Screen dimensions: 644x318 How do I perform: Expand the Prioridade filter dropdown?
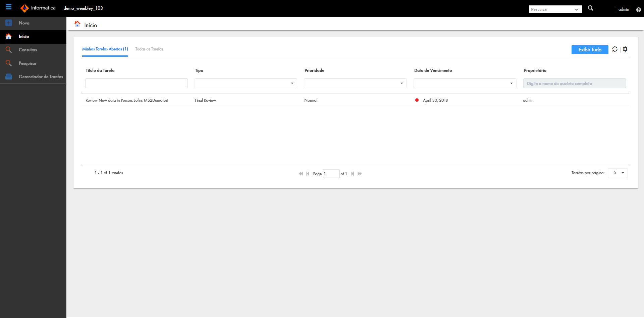[401, 83]
